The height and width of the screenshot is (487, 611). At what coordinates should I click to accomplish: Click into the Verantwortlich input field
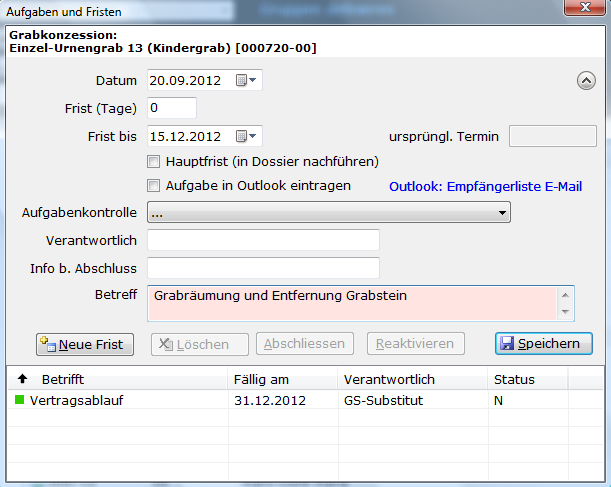point(263,240)
